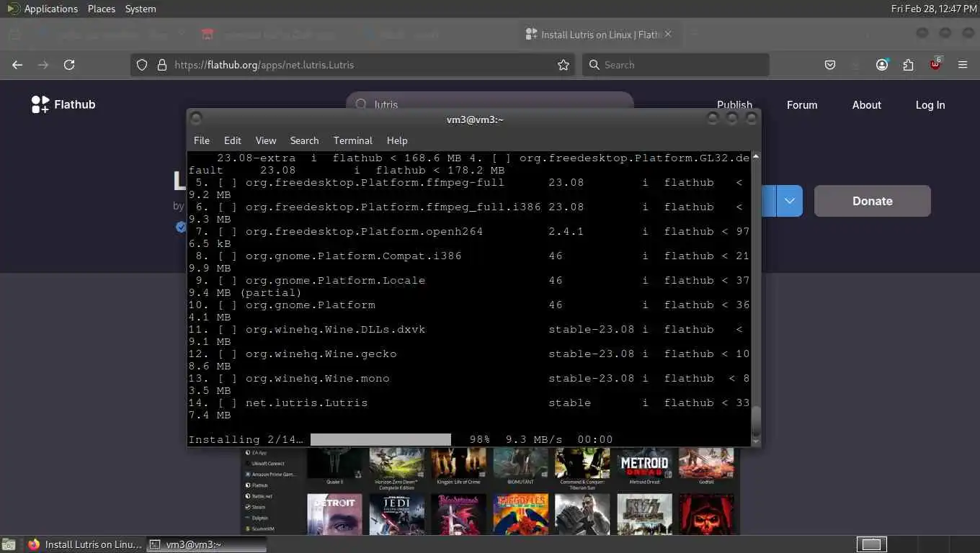Image resolution: width=980 pixels, height=553 pixels.
Task: Switch to Firefox via bottom taskbar button
Action: 85,545
